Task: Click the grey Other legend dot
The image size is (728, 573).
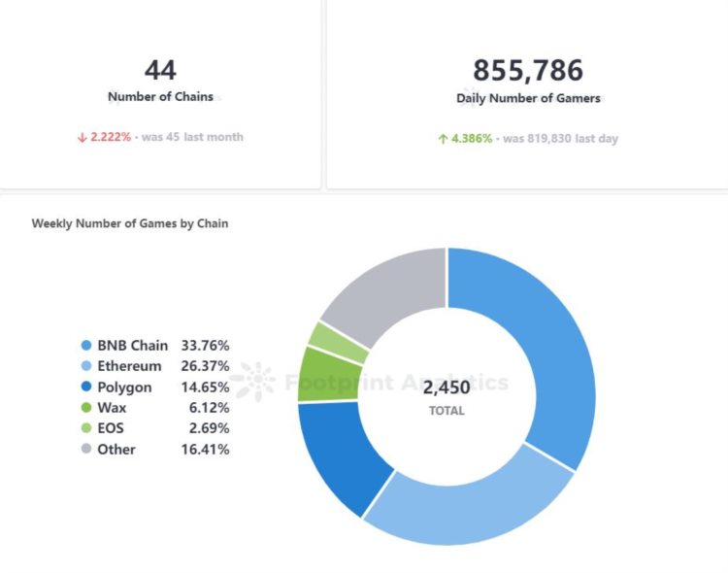Action: pos(86,450)
